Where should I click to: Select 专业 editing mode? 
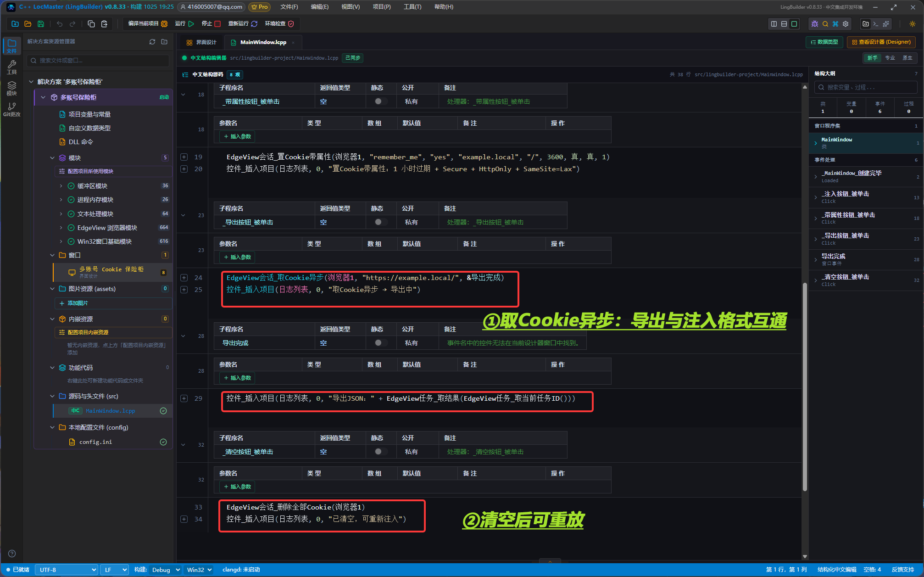point(890,58)
